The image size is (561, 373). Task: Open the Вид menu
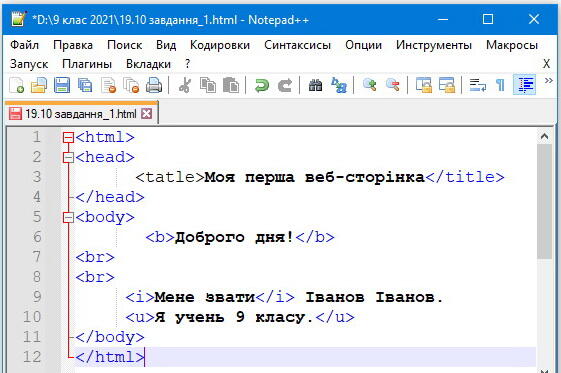coord(166,45)
